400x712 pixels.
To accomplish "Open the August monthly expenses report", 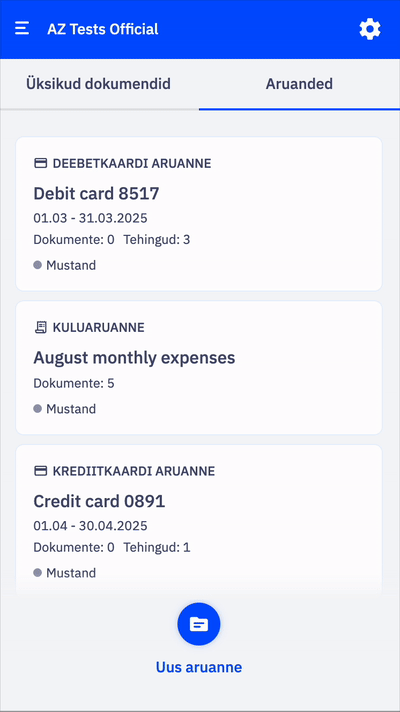I will point(199,368).
